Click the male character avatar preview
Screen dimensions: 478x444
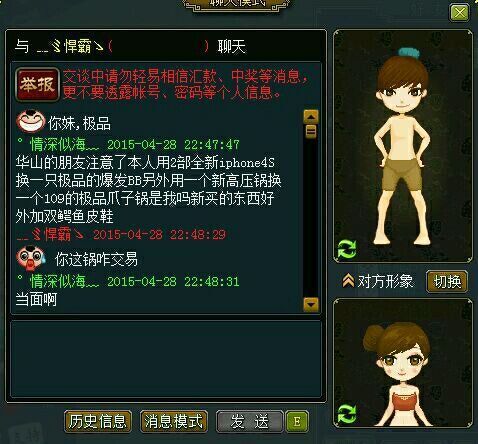pyautogui.click(x=403, y=146)
